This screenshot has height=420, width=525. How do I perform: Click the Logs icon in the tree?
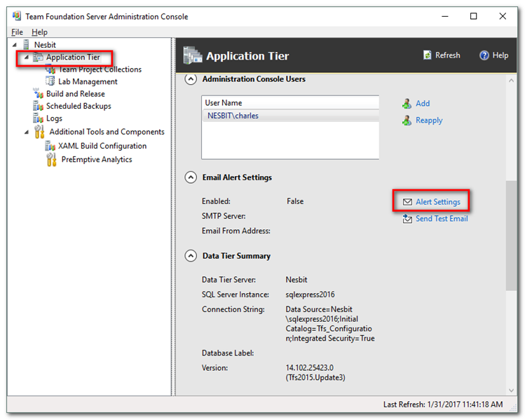(x=38, y=118)
